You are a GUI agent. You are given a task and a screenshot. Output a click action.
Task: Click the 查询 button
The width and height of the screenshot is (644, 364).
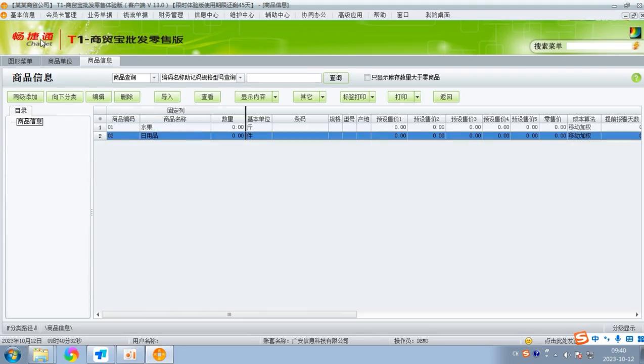(335, 77)
